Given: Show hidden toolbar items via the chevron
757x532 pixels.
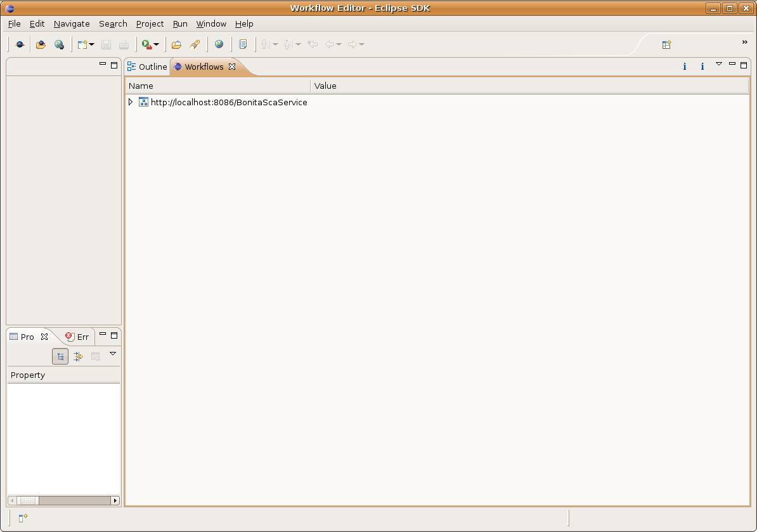Looking at the screenshot, I should (744, 42).
